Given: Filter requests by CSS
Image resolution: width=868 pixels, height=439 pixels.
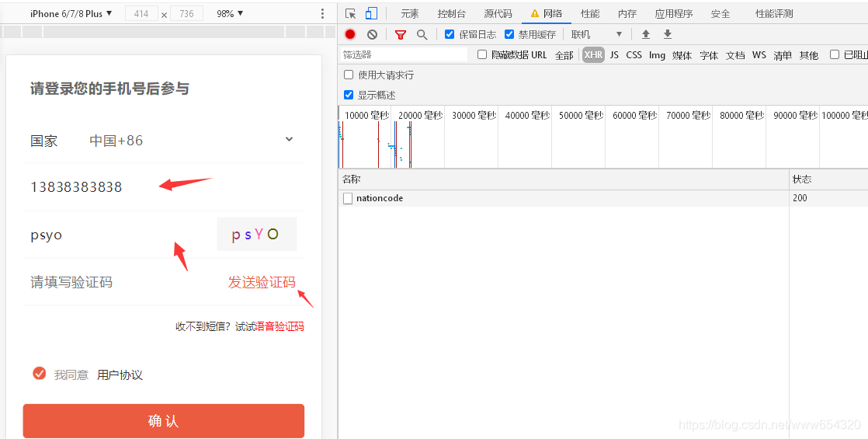Looking at the screenshot, I should pos(634,55).
